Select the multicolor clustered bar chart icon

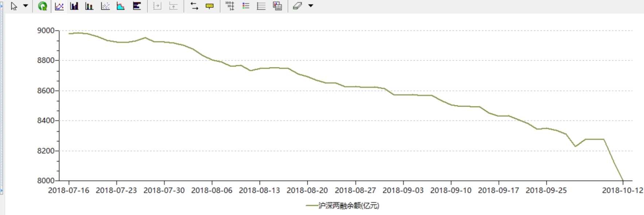coord(89,6)
